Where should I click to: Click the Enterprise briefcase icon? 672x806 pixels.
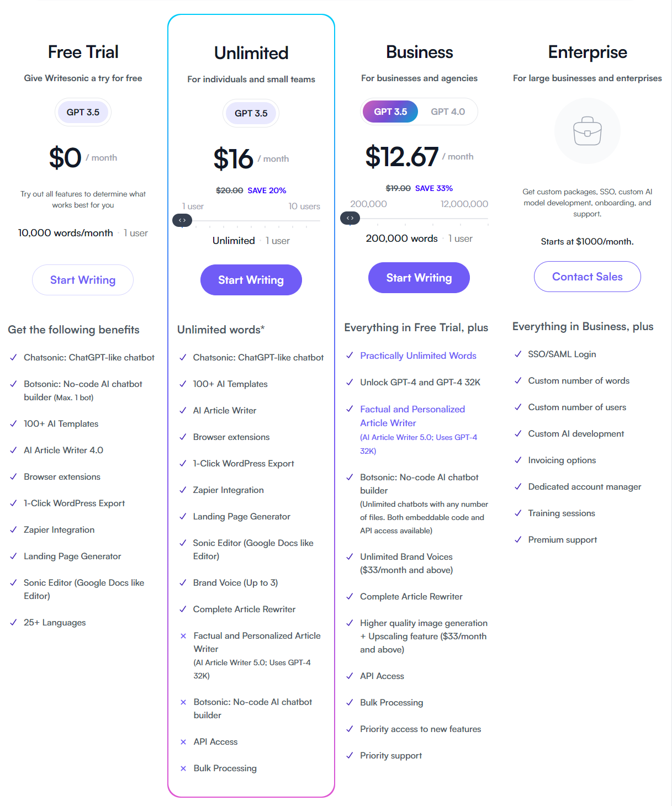[x=587, y=131]
